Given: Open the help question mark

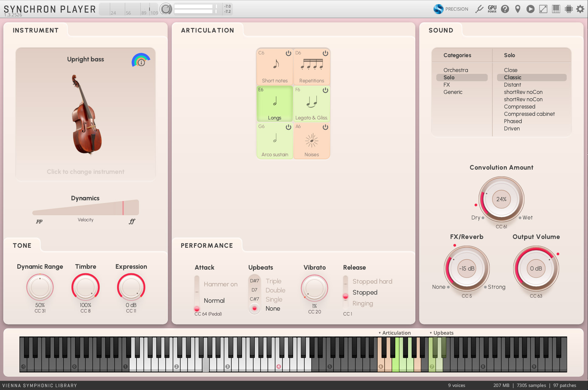Looking at the screenshot, I should coord(505,9).
